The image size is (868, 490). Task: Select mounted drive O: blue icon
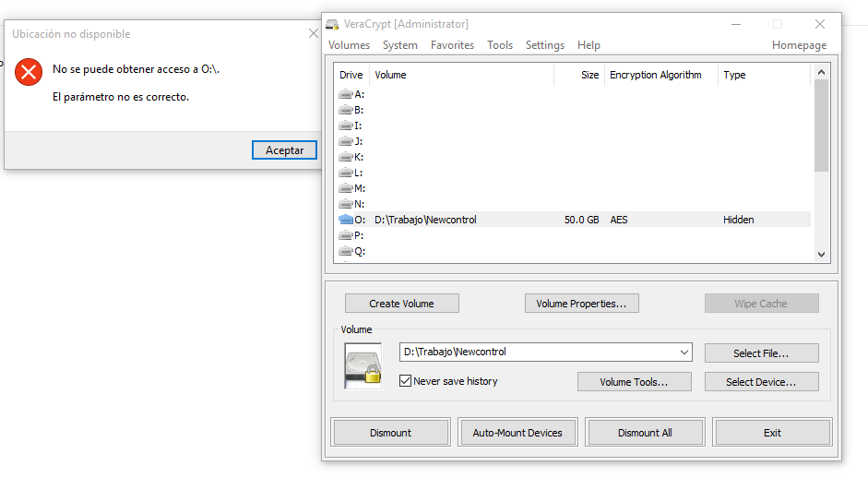[x=346, y=220]
